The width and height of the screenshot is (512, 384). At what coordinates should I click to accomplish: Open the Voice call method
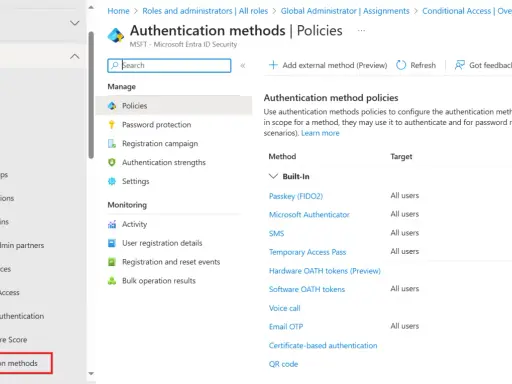(284, 308)
